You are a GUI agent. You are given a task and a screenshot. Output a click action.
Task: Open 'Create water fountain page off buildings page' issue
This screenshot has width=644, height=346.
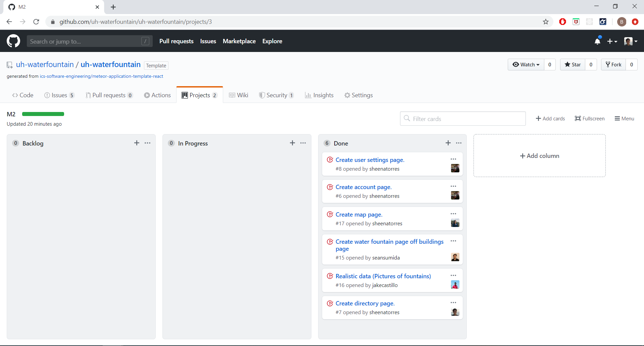(389, 245)
